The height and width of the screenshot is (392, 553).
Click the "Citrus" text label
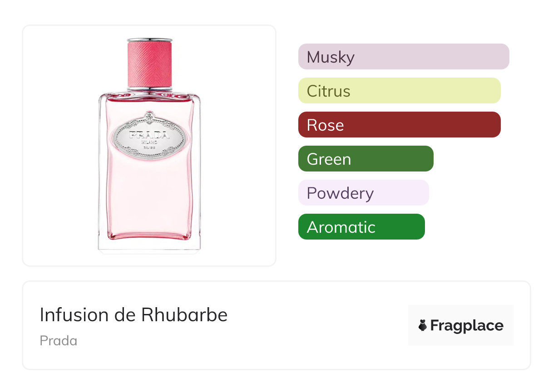(x=328, y=91)
